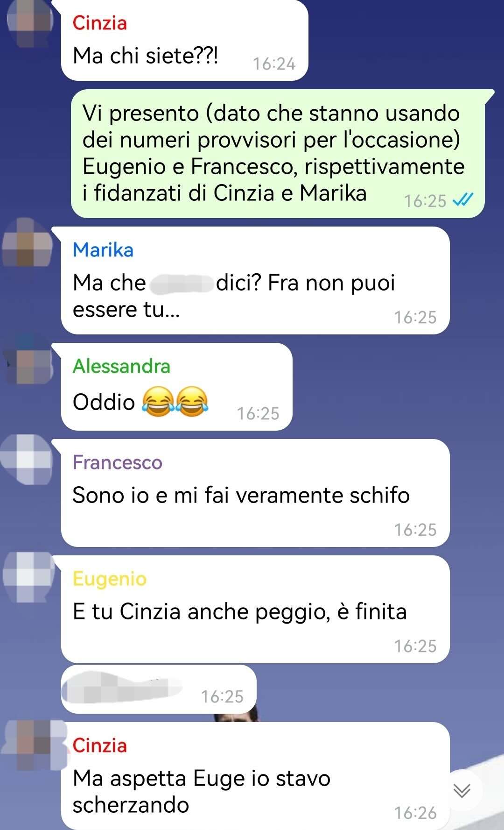Select the blurred message sent at 16:25
Image resolution: width=504 pixels, height=830 pixels.
(159, 689)
